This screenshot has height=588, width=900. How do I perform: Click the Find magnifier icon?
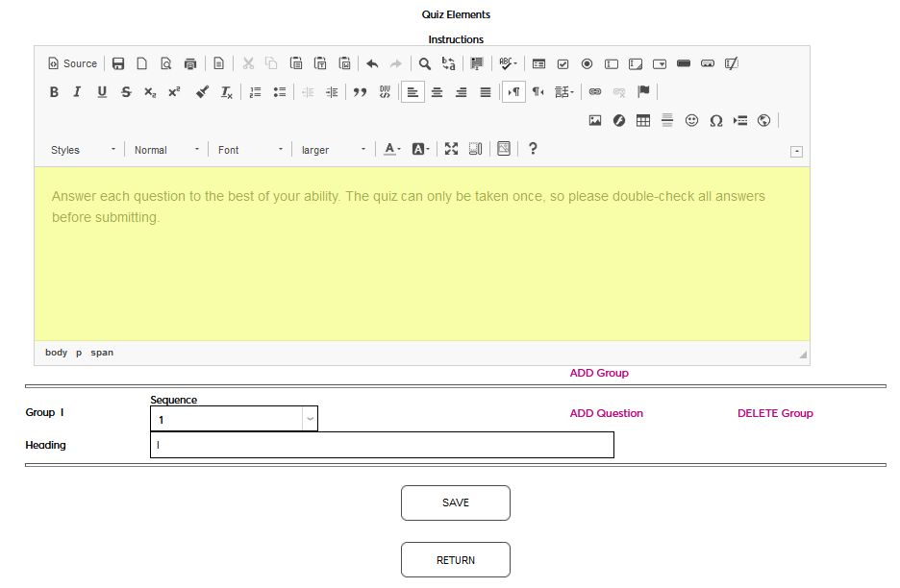[424, 64]
